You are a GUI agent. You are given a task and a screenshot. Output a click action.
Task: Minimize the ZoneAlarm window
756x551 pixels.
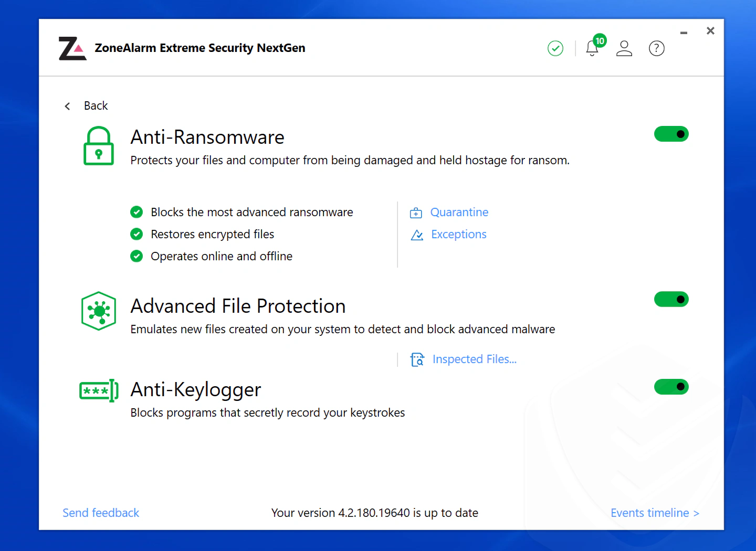[684, 33]
